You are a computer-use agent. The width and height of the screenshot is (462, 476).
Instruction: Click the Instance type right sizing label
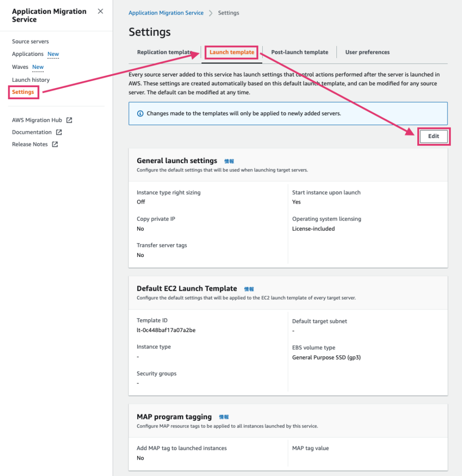pos(168,193)
